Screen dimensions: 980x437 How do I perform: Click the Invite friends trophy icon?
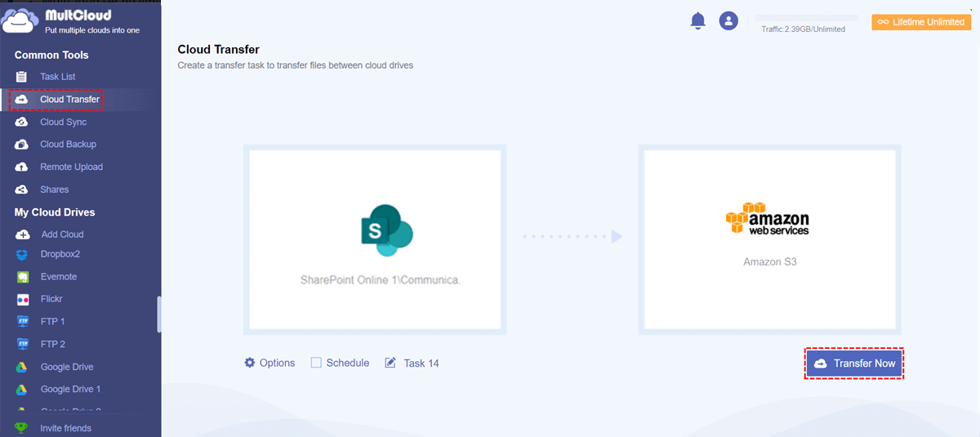click(22, 428)
